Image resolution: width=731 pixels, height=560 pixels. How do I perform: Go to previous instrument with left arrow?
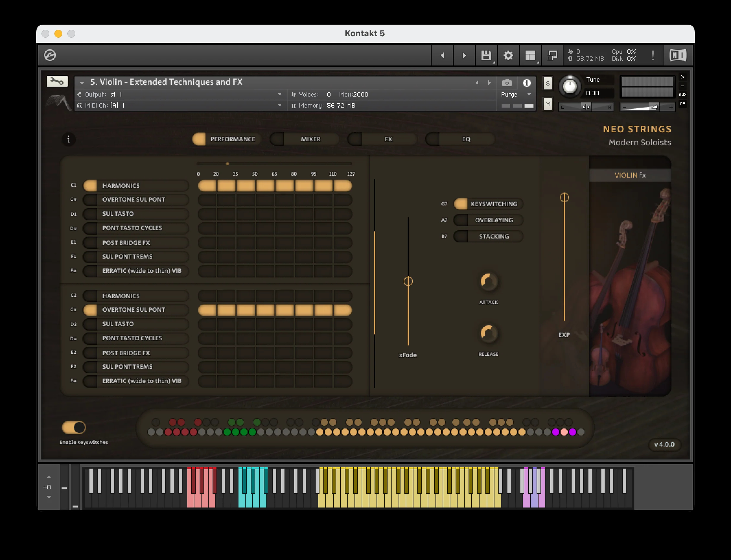(x=442, y=55)
